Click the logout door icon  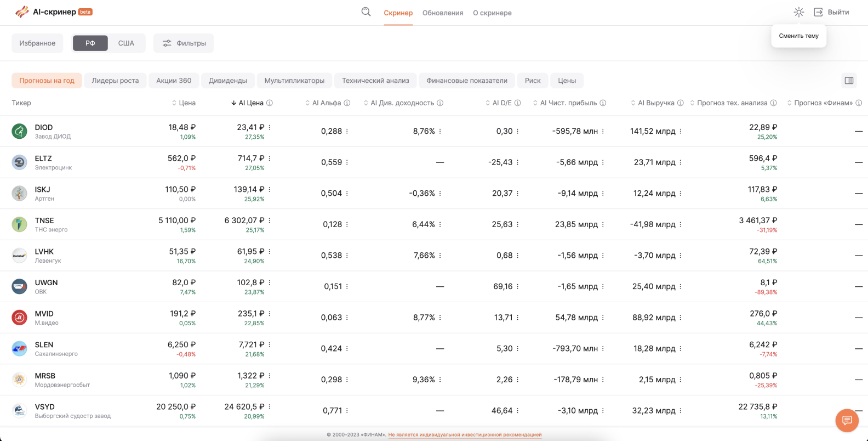pyautogui.click(x=818, y=12)
